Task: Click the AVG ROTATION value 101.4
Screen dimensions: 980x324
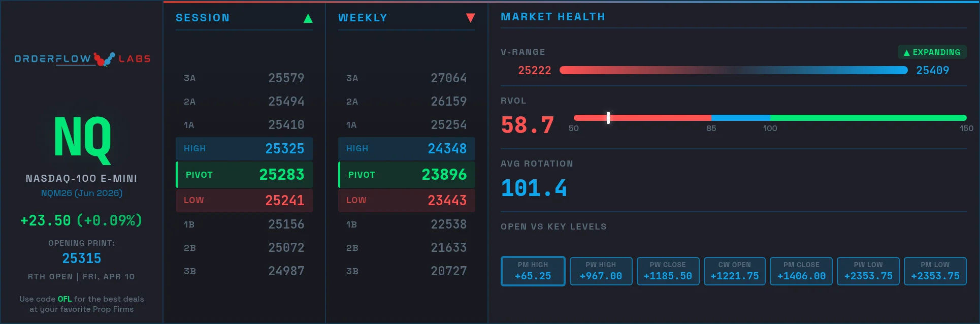Action: 534,188
